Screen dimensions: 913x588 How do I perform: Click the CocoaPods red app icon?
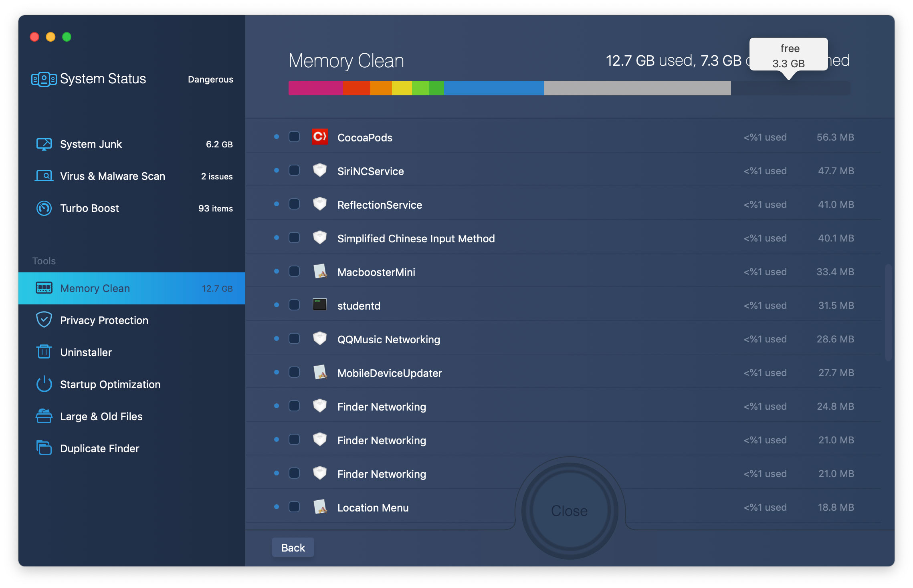point(320,137)
